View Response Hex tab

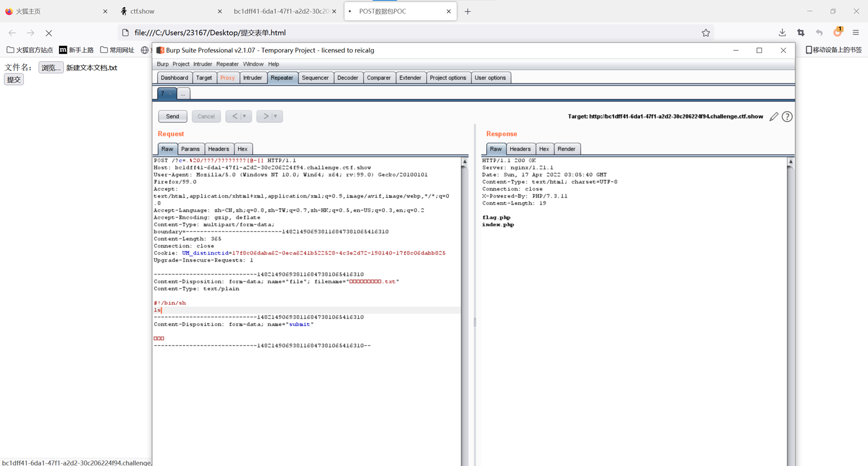click(544, 149)
